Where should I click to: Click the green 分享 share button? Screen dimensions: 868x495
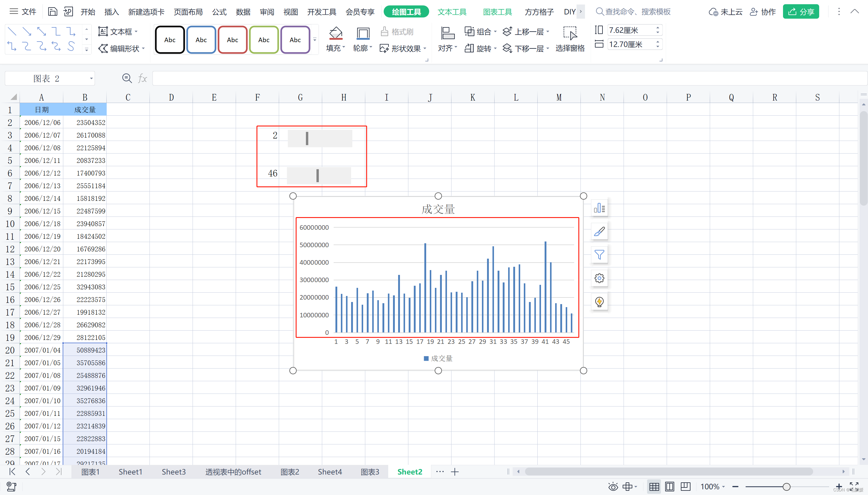coord(800,11)
